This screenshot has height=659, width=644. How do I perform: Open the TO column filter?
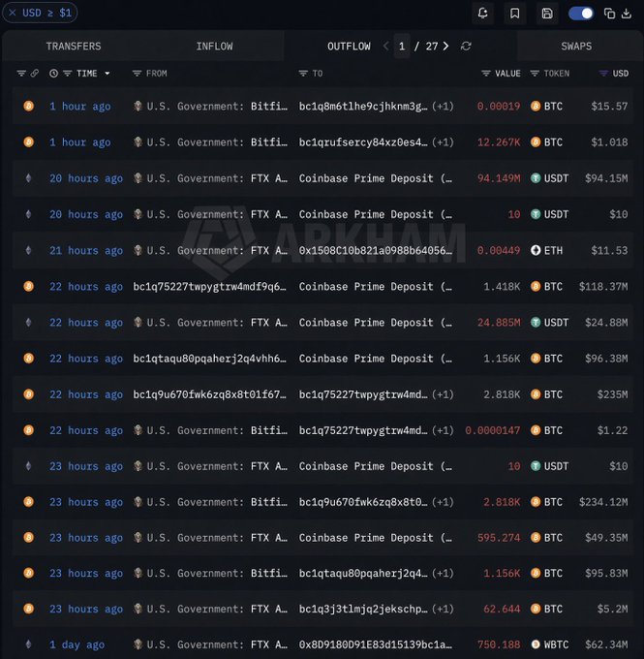[303, 74]
